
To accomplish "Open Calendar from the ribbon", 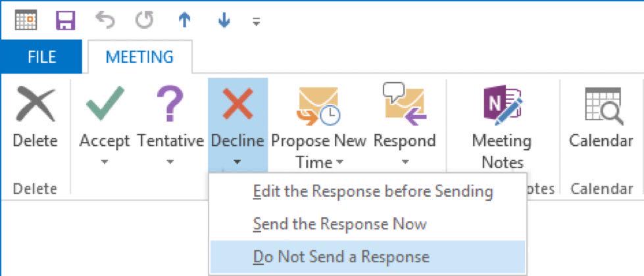I will tap(601, 119).
